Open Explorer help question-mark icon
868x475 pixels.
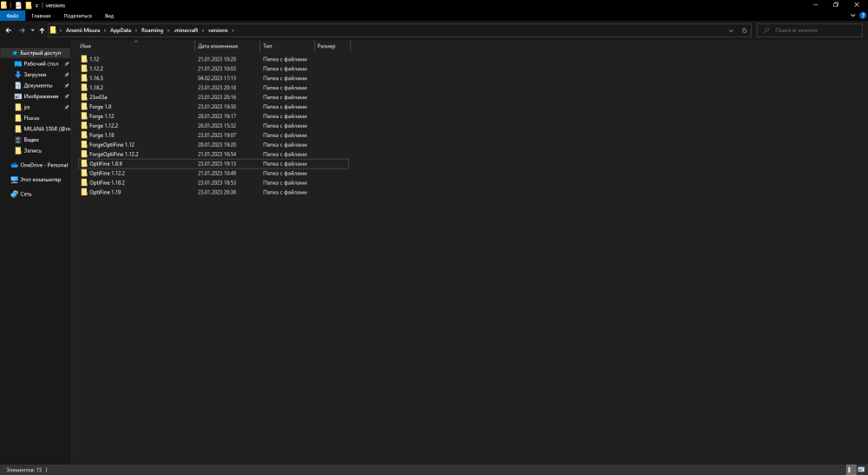point(863,16)
